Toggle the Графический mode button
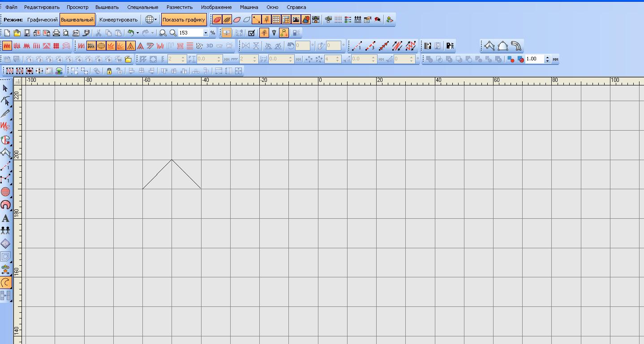This screenshot has height=344, width=644. (42, 20)
